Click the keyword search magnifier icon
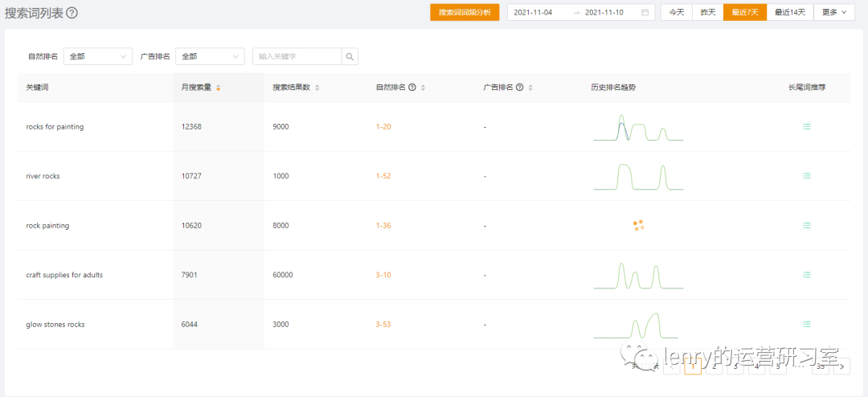Image resolution: width=868 pixels, height=397 pixels. coord(350,56)
